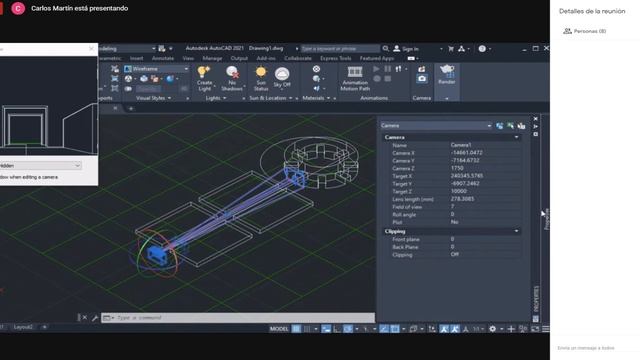The width and height of the screenshot is (640, 360).
Task: Click Select Objects icon in Properties palette
Action: click(x=511, y=126)
